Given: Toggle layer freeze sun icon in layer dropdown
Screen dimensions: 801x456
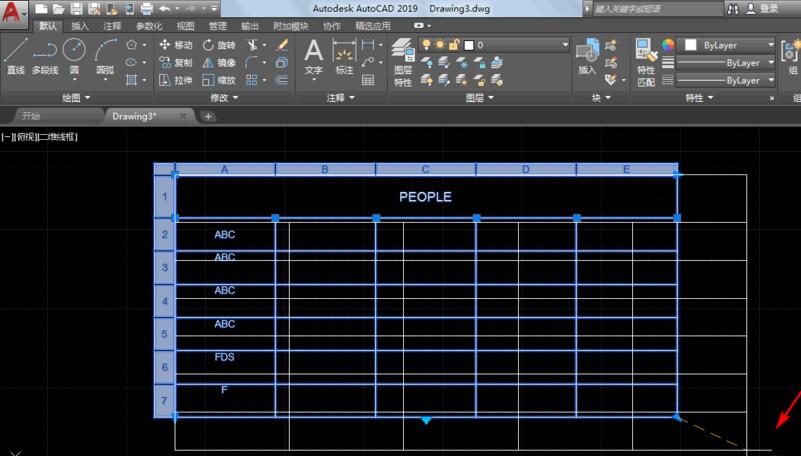Looking at the screenshot, I should point(440,45).
